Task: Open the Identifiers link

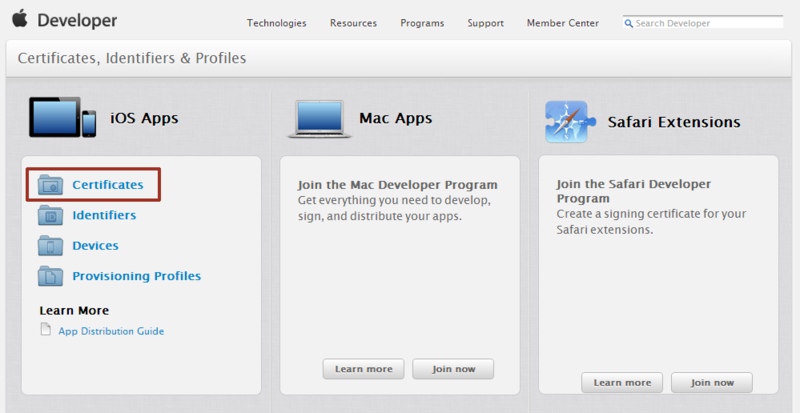Action: [104, 215]
